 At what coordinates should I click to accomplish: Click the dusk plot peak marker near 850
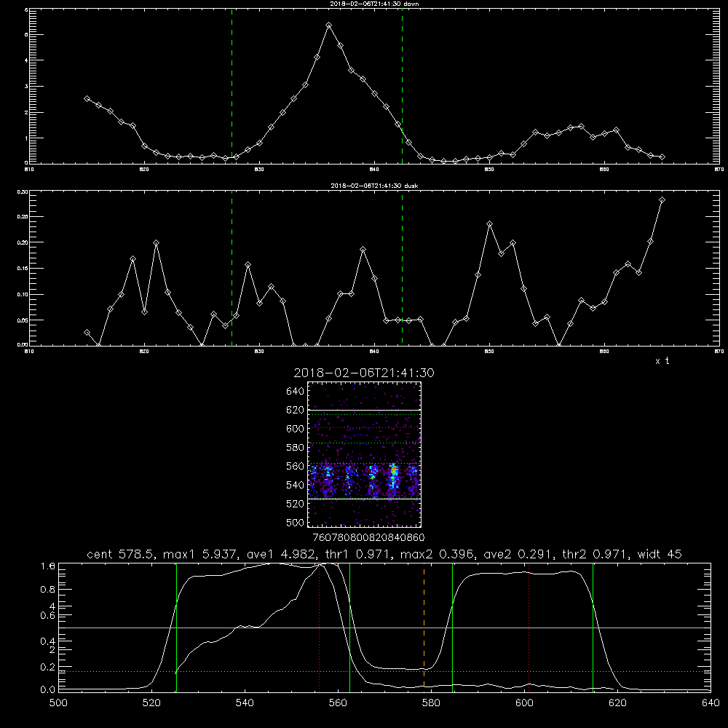489,223
